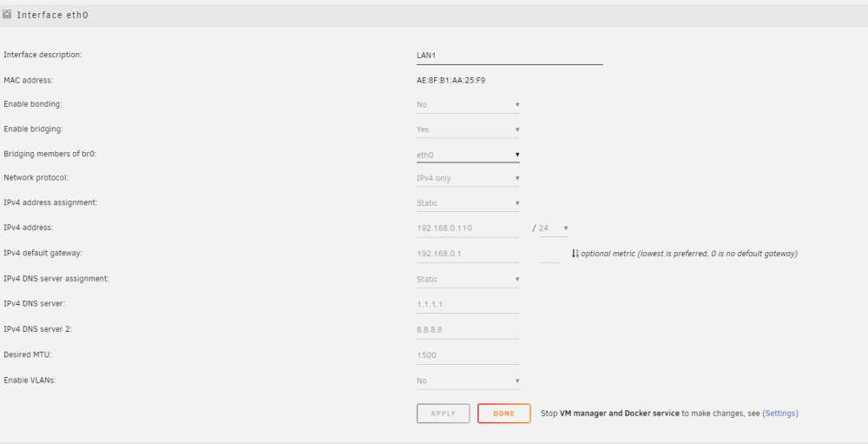Open IPv4 DNS server assignment dropdown

point(468,279)
